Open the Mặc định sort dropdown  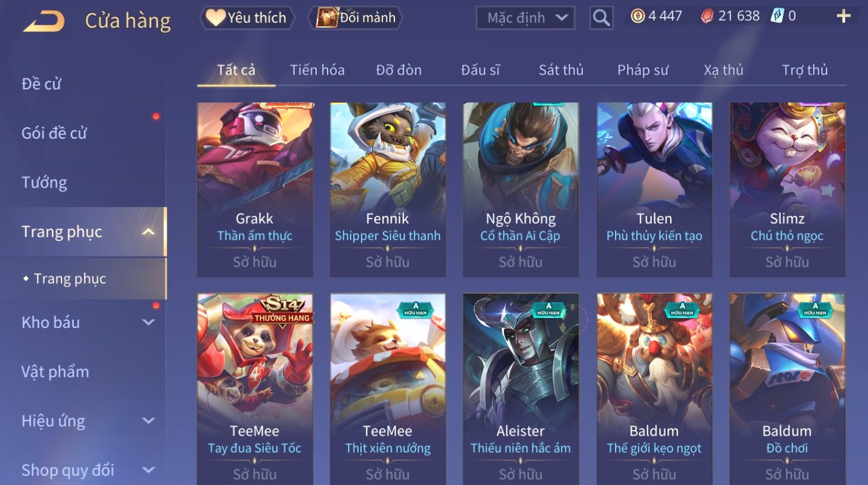tap(525, 18)
